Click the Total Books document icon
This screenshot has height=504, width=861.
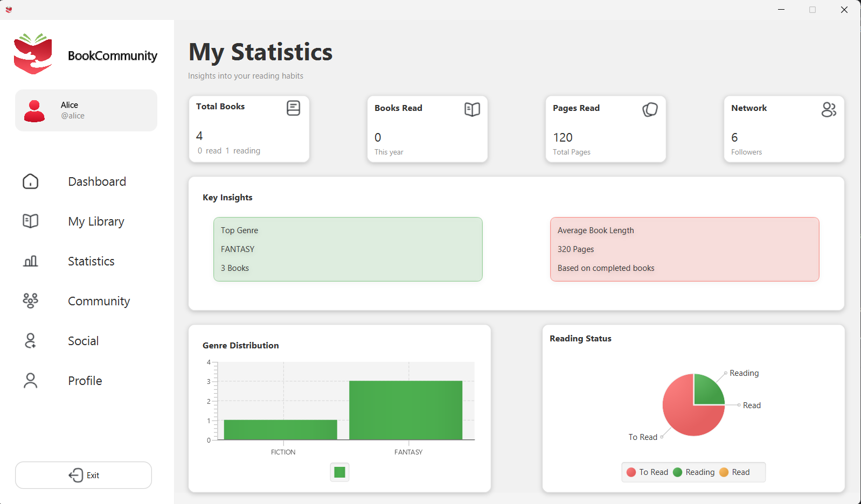293,108
